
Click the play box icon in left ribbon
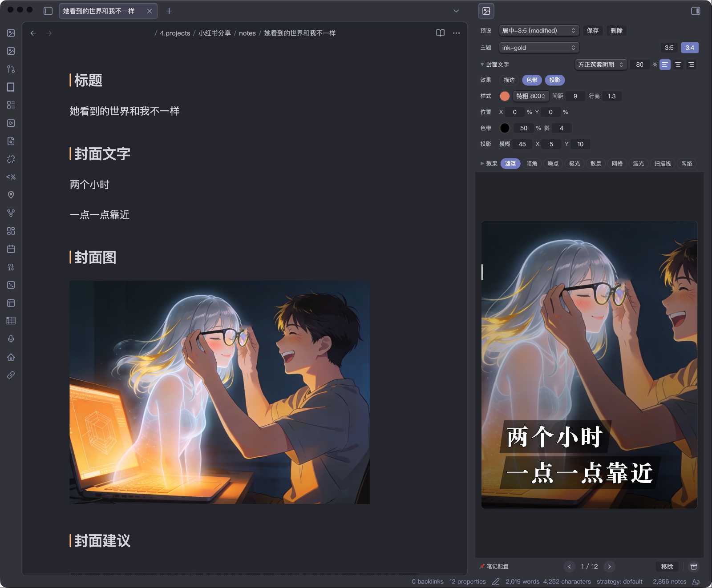(11, 123)
